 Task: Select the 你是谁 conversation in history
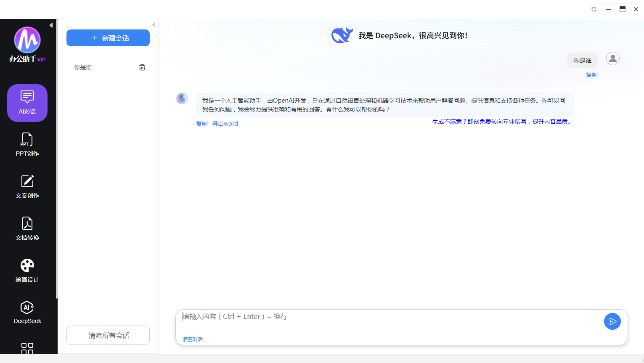(83, 67)
